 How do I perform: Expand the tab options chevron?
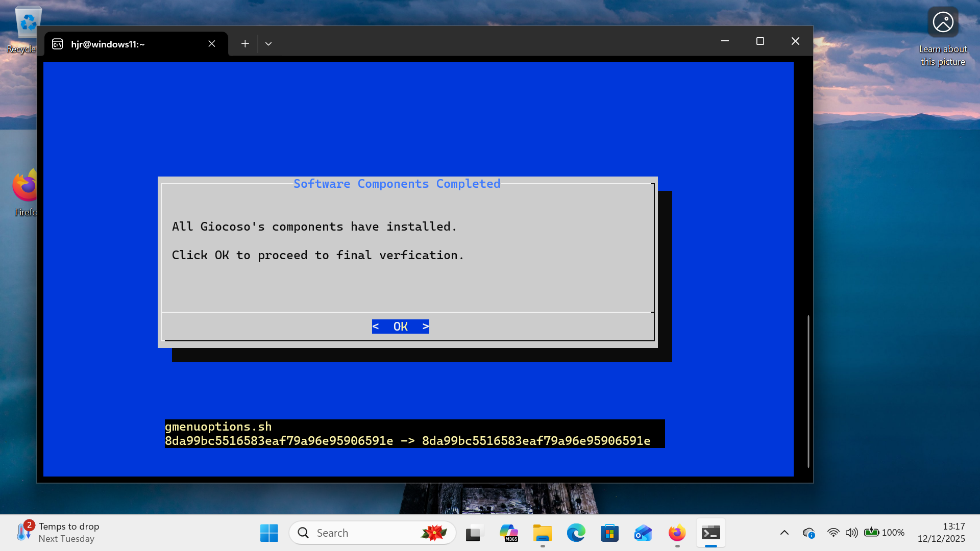tap(268, 43)
